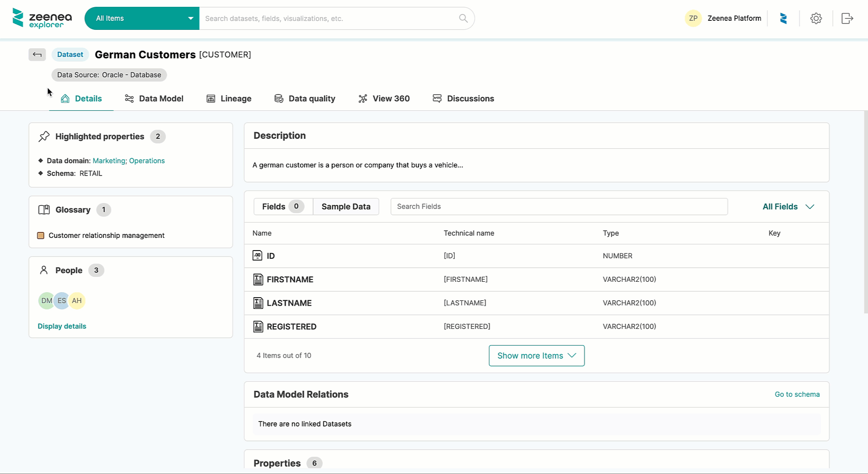Open the Lineage tab
This screenshot has width=868, height=474.
click(229, 99)
